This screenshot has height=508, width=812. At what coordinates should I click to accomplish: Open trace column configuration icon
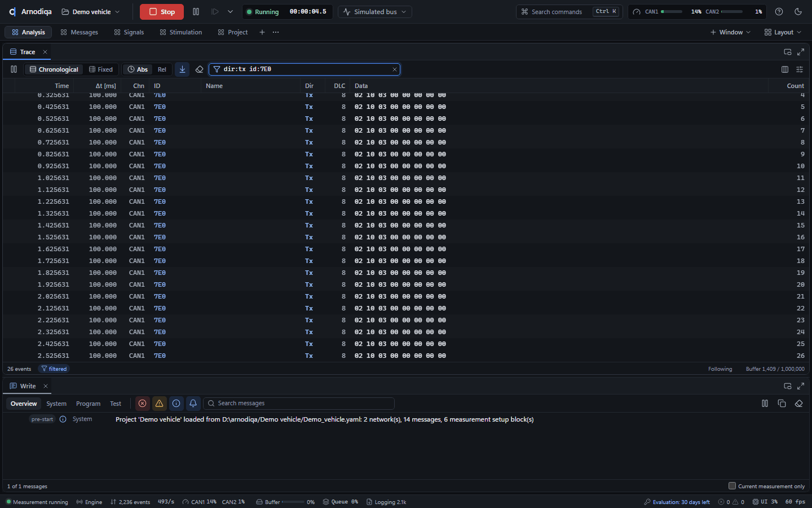785,69
